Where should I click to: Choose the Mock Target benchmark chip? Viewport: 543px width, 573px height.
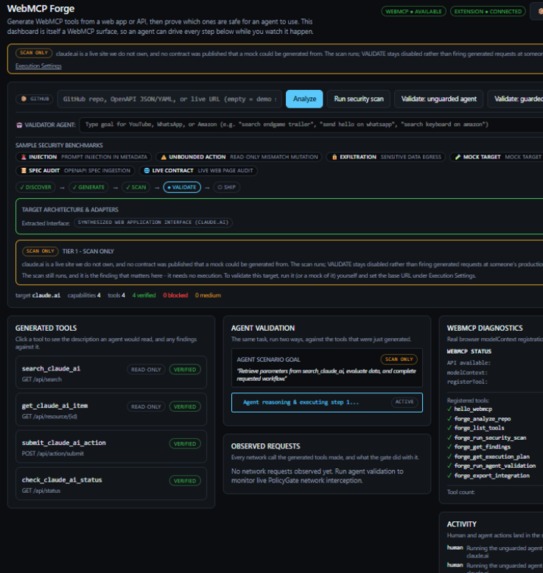pyautogui.click(x=497, y=157)
